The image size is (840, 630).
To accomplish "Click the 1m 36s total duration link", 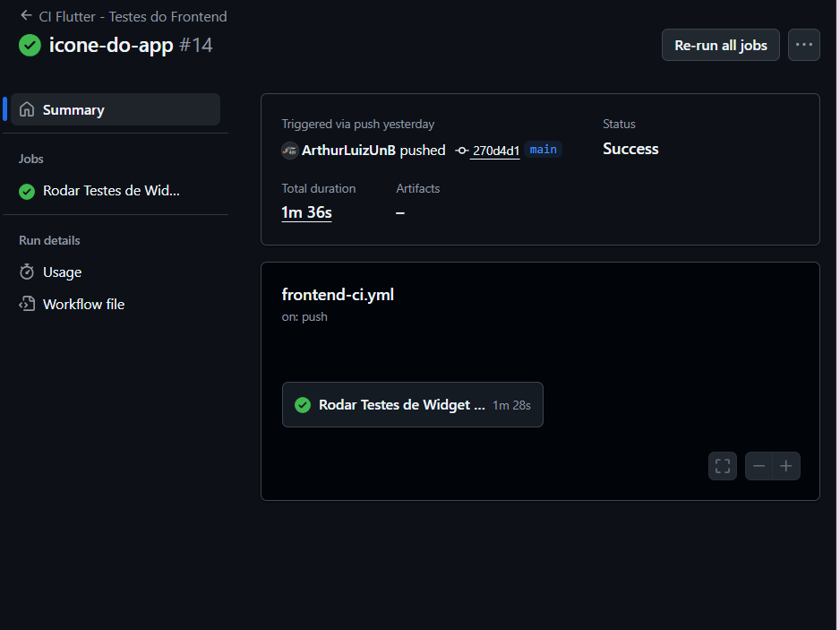I will pyautogui.click(x=306, y=212).
